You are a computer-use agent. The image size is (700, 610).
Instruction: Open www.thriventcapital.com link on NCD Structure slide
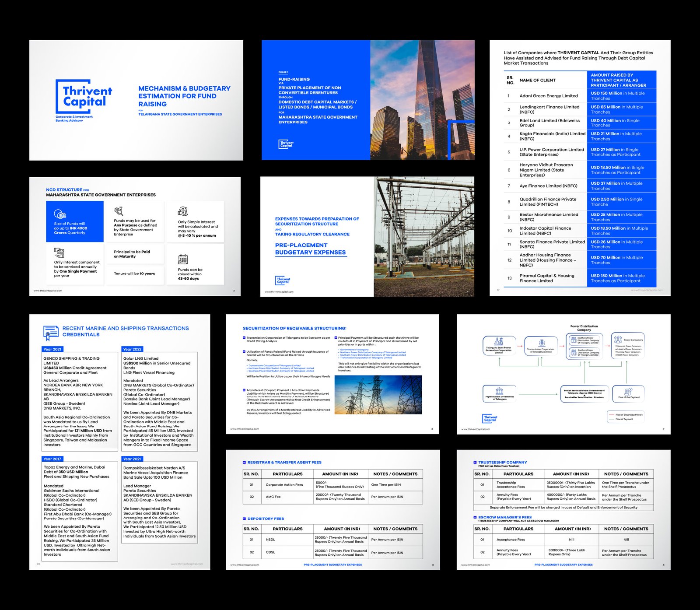[x=48, y=291]
